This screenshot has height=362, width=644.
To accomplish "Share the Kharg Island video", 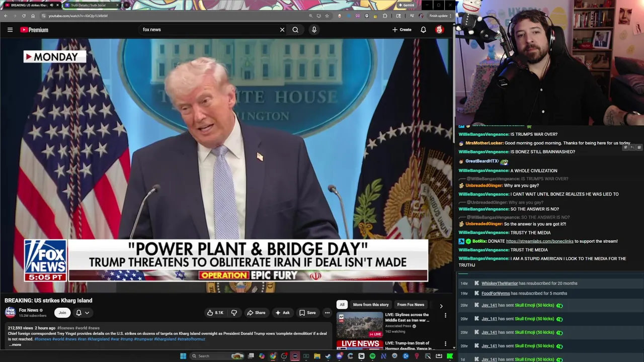I will pos(256,313).
